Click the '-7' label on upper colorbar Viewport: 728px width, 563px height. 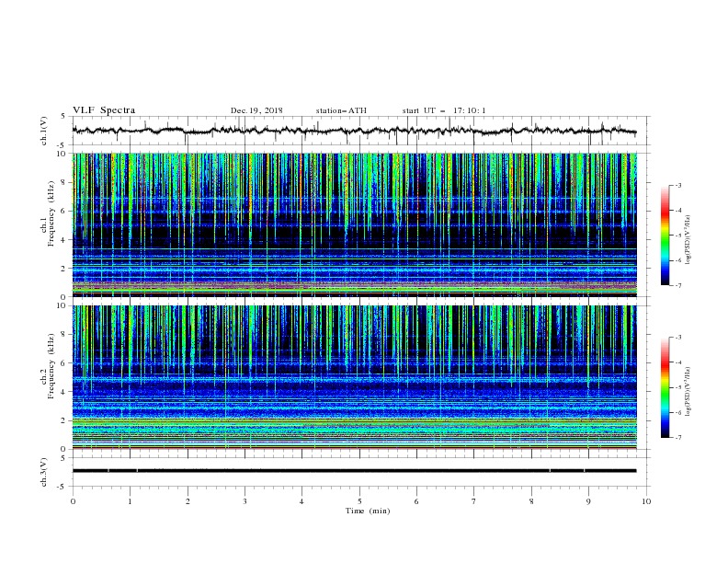[x=678, y=285]
